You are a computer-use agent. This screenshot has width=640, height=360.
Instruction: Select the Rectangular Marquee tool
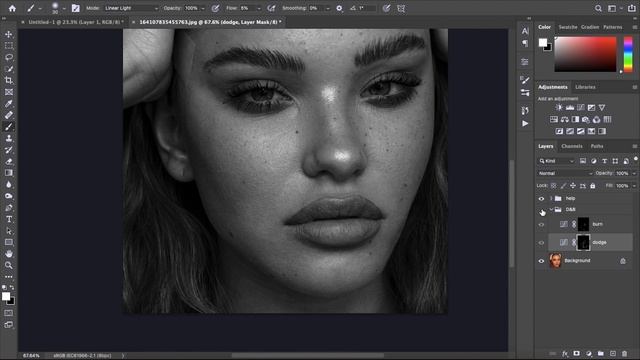coord(9,46)
